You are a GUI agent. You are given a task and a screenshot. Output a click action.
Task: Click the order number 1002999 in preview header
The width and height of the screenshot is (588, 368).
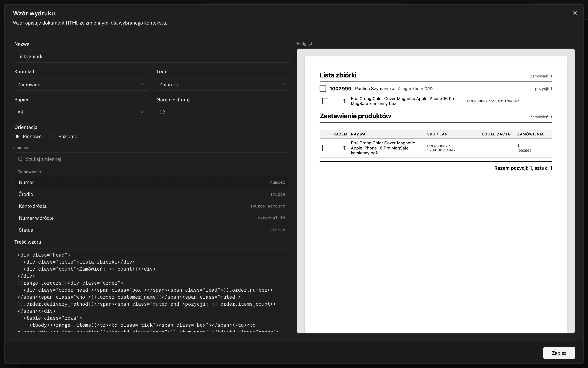tap(340, 89)
